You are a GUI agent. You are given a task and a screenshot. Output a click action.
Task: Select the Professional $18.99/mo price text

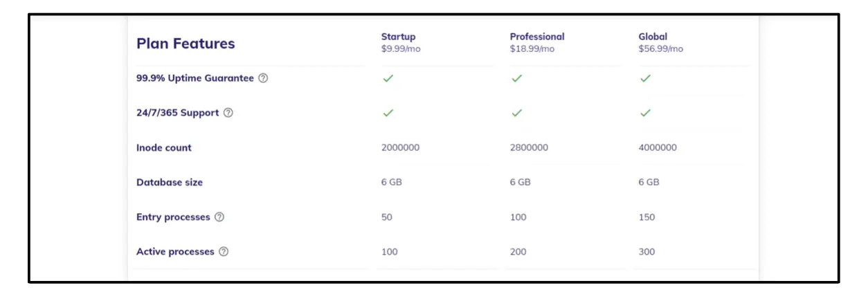click(x=532, y=49)
